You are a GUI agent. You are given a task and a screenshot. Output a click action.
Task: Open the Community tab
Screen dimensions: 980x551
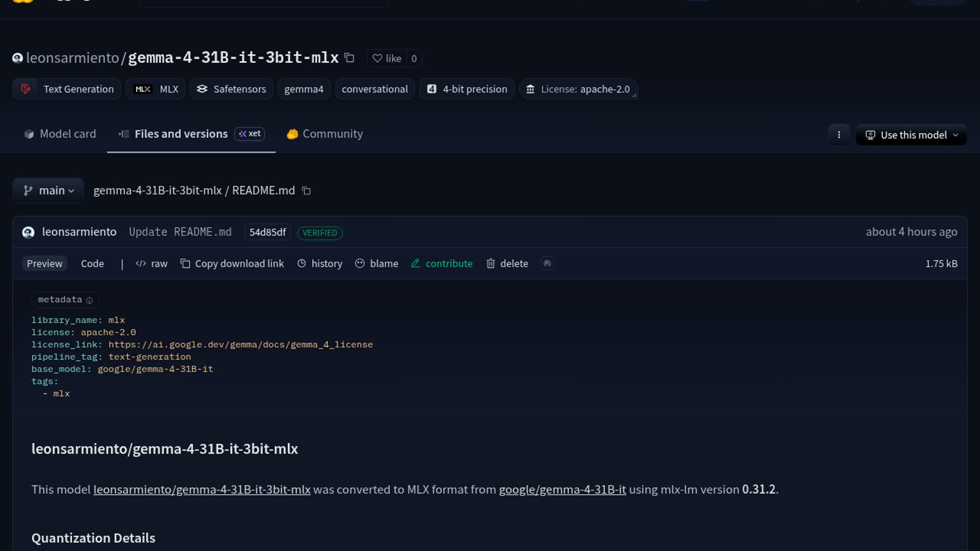(x=325, y=134)
